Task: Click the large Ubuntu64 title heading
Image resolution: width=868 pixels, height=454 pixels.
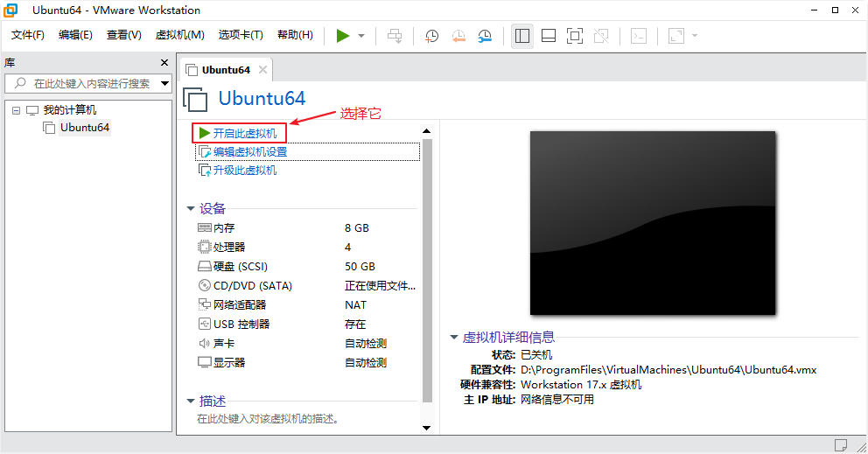Action: click(262, 99)
